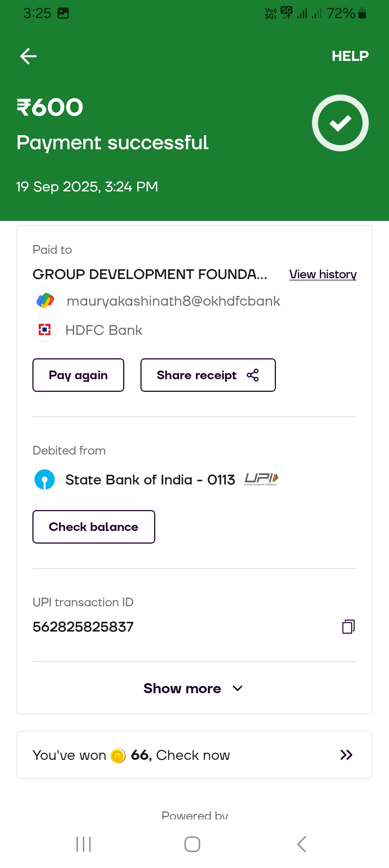Expand Show more details
The image size is (389, 868).
(x=182, y=688)
